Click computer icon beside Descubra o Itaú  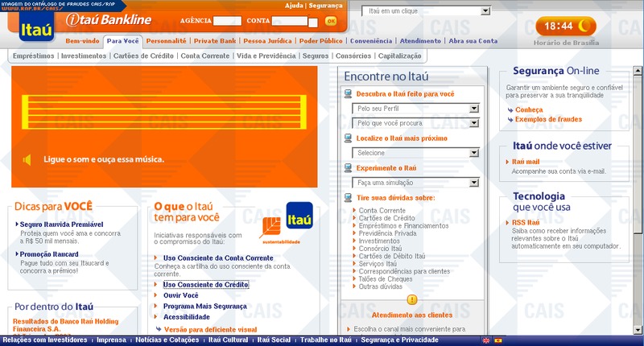click(348, 94)
